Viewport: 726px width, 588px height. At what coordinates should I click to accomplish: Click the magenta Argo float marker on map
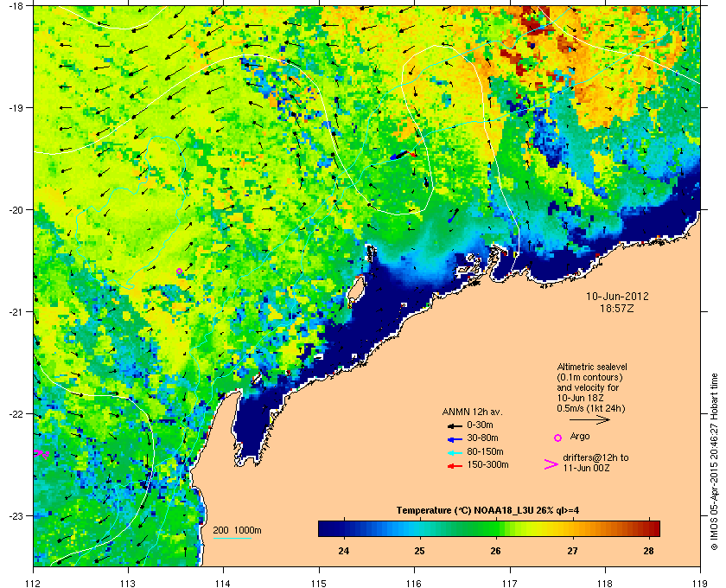(179, 271)
